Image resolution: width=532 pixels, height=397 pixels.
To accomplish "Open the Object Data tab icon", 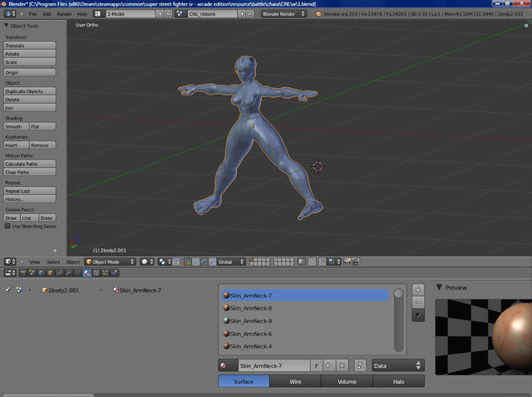I will (x=77, y=273).
